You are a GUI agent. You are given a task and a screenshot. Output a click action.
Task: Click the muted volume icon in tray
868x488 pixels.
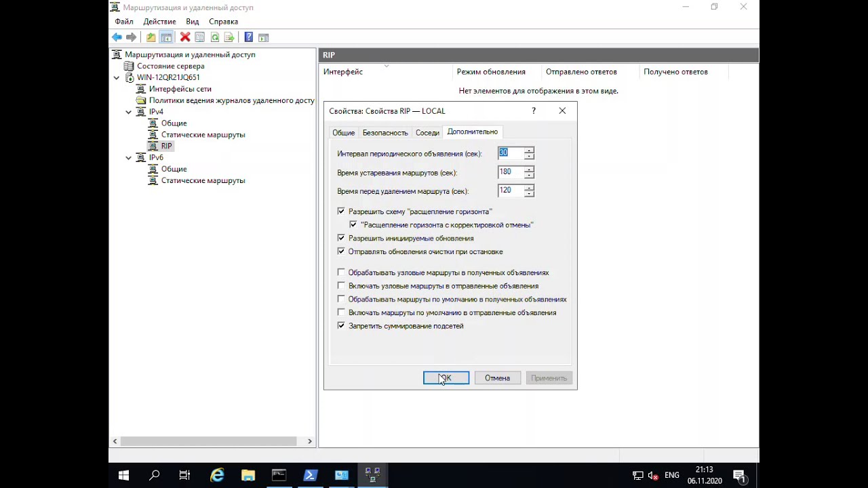[x=654, y=475]
